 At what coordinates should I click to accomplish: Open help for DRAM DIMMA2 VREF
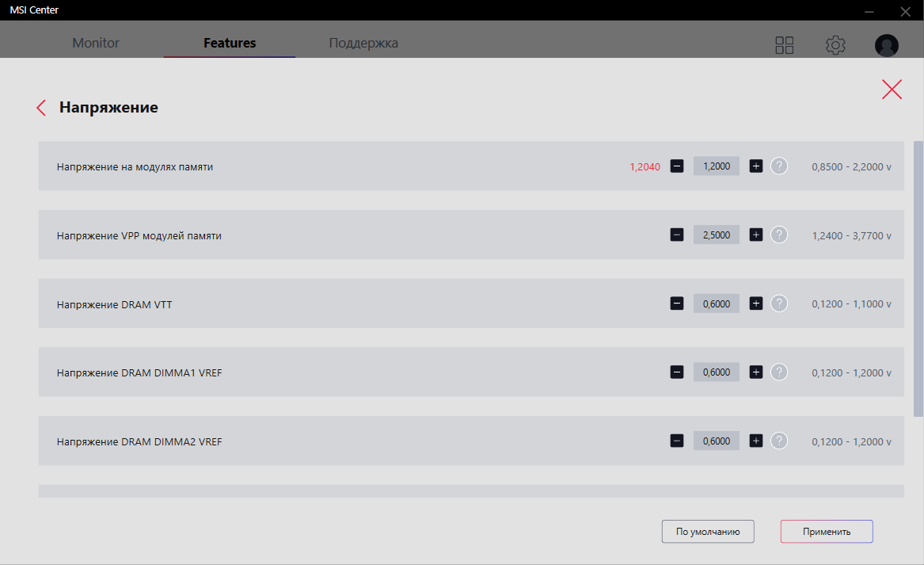[779, 441]
